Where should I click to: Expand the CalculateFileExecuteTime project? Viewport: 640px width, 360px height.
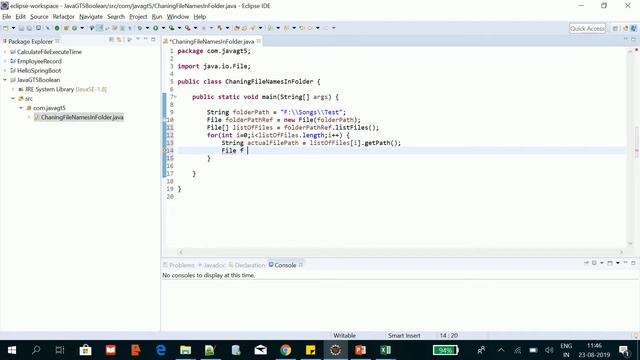[5, 52]
